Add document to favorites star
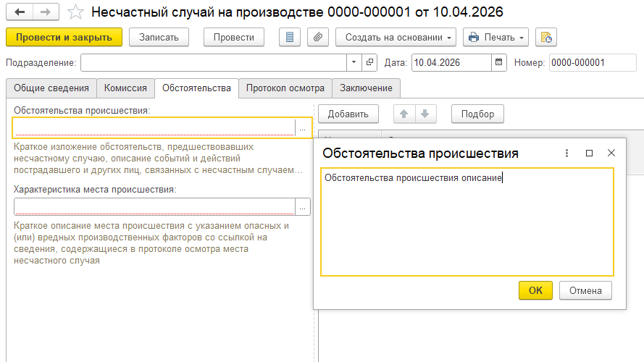This screenshot has height=362, width=644. pyautogui.click(x=75, y=12)
